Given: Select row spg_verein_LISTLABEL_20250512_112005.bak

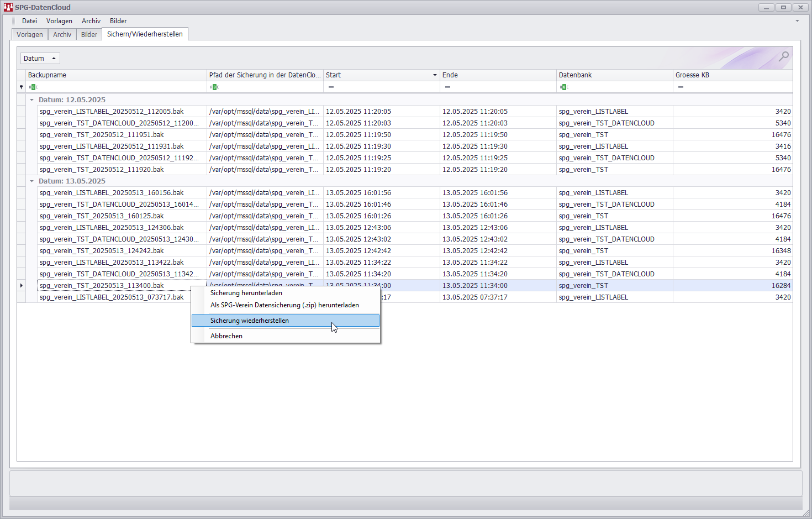Looking at the screenshot, I should (409, 112).
